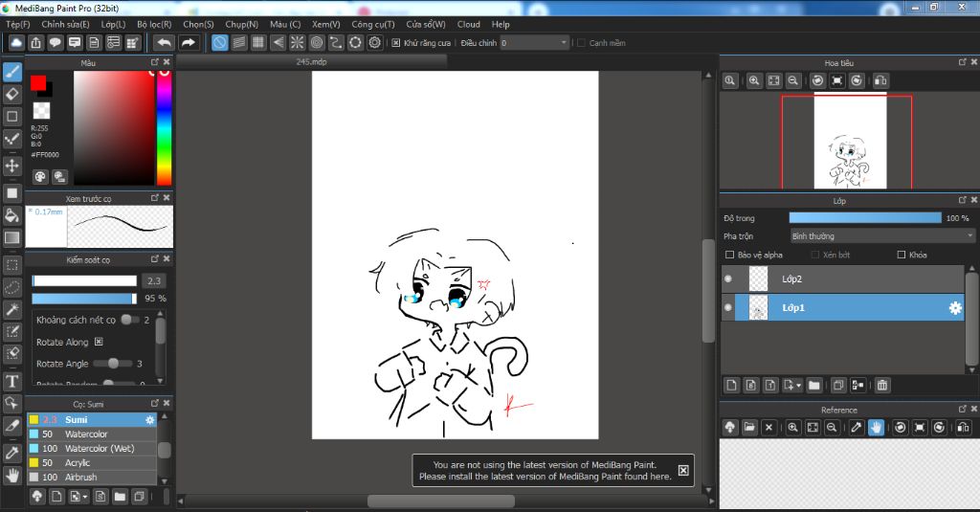The image size is (980, 512).
Task: Click the horizontal canvas scrollbar
Action: click(441, 501)
